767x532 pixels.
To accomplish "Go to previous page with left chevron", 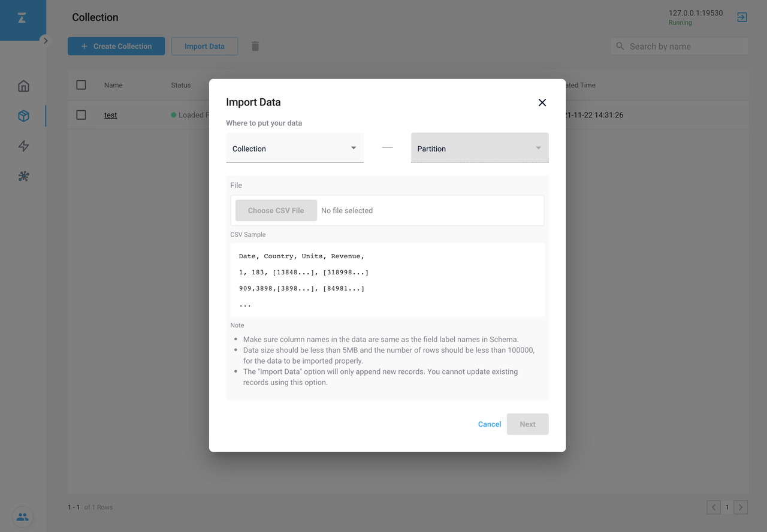I will coord(714,507).
